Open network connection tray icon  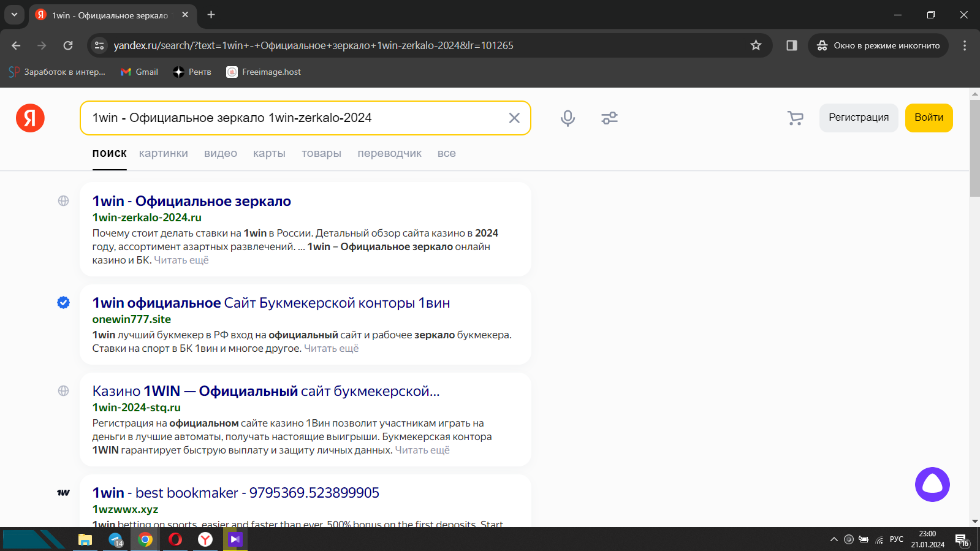coord(879,539)
